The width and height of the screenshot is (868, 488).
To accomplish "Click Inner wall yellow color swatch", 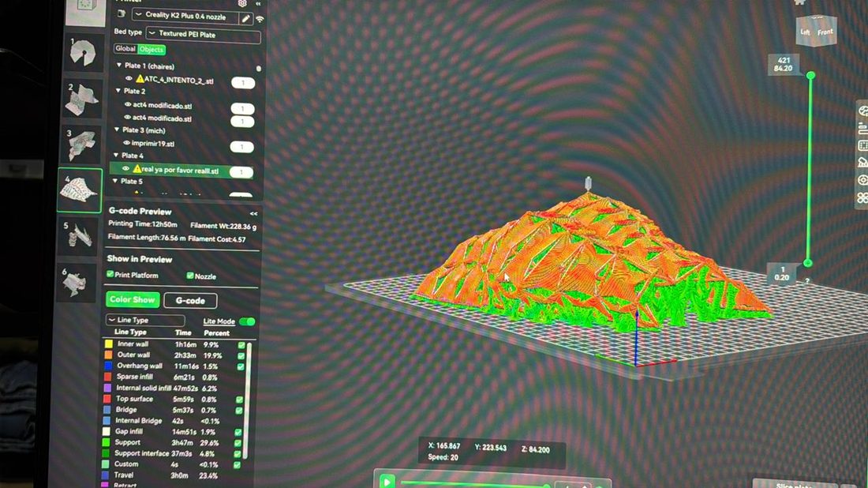I will (x=109, y=344).
